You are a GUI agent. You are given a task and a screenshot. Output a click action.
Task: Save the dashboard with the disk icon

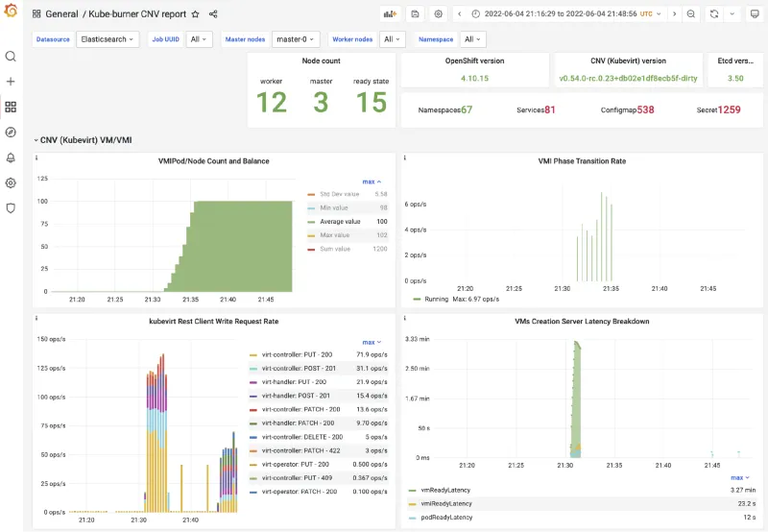click(x=415, y=14)
